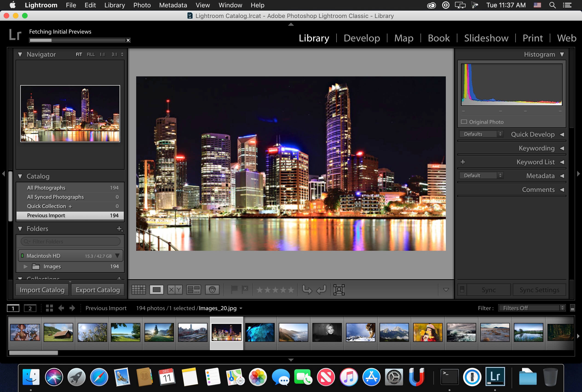Viewport: 582px width, 392px height.
Task: Click the sync settings icon
Action: tap(539, 290)
